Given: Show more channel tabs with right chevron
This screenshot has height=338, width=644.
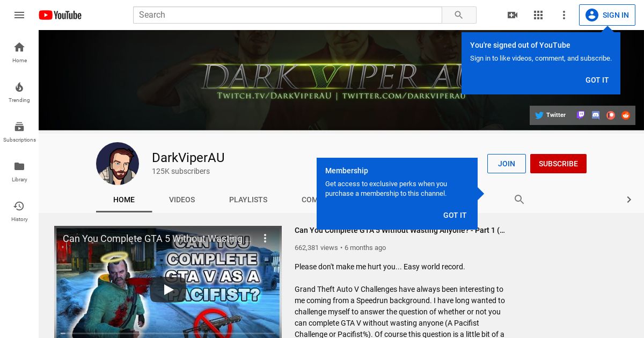Looking at the screenshot, I should point(629,200).
